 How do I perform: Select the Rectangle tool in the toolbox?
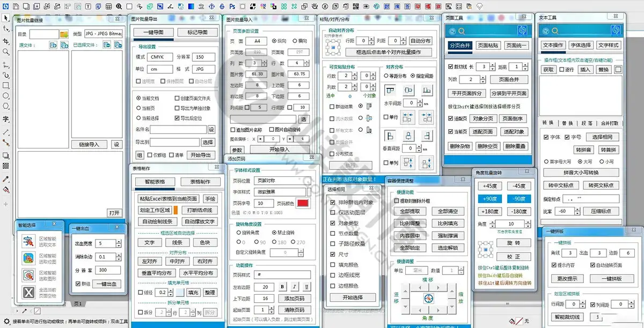[6, 85]
